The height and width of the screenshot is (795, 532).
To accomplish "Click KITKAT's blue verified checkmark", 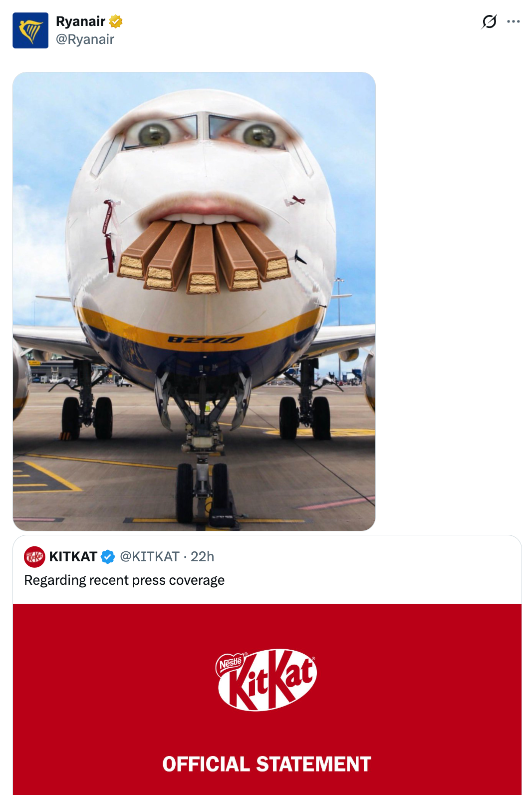I will coord(106,556).
